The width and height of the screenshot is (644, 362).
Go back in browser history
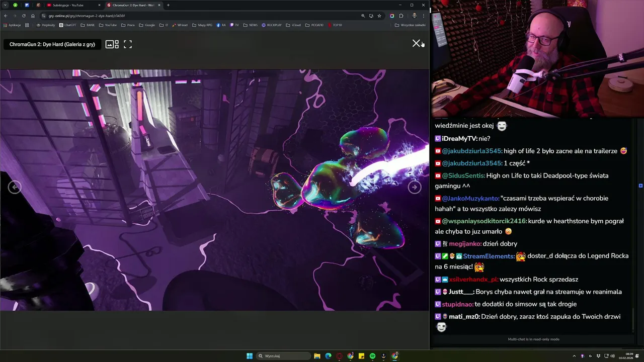pyautogui.click(x=6, y=16)
